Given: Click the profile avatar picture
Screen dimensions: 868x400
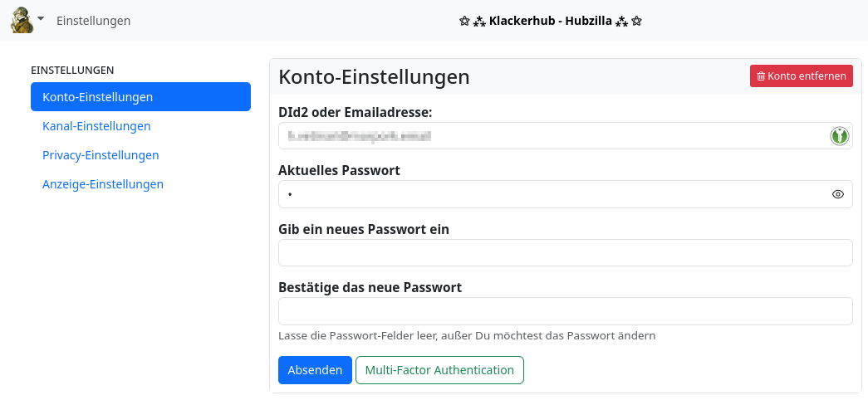Looking at the screenshot, I should (x=22, y=19).
